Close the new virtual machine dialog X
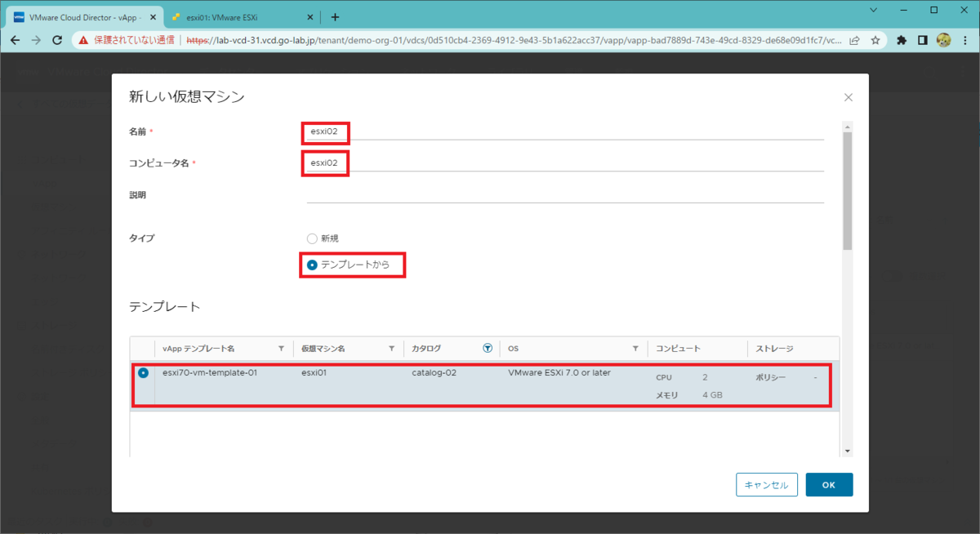980x534 pixels. [848, 97]
